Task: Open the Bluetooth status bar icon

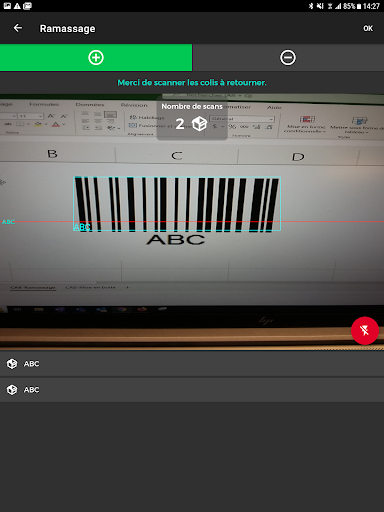Action: point(311,6)
